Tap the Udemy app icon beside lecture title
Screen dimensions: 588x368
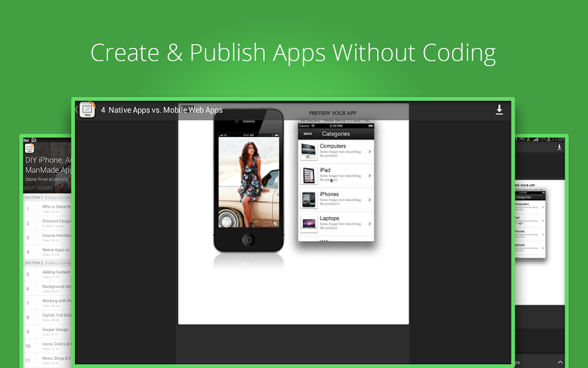[x=87, y=110]
